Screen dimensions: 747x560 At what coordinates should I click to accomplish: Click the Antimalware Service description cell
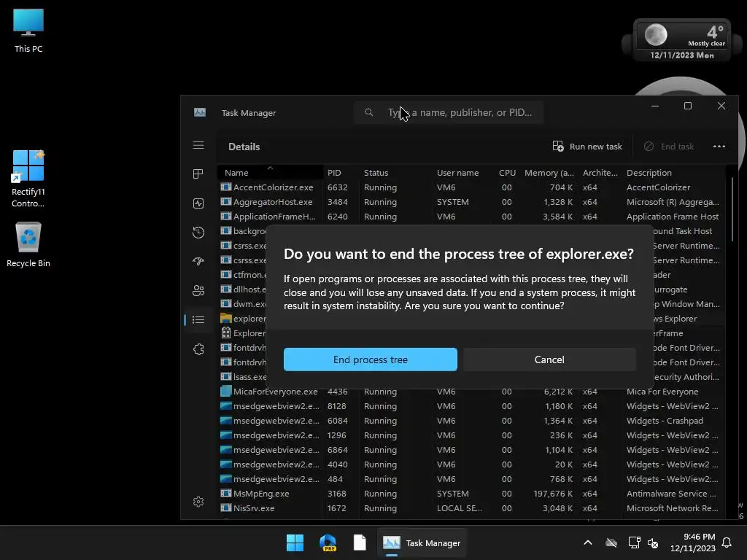point(671,494)
